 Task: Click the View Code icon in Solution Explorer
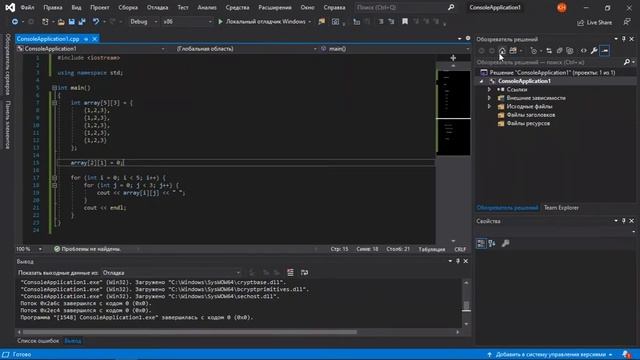[584, 51]
